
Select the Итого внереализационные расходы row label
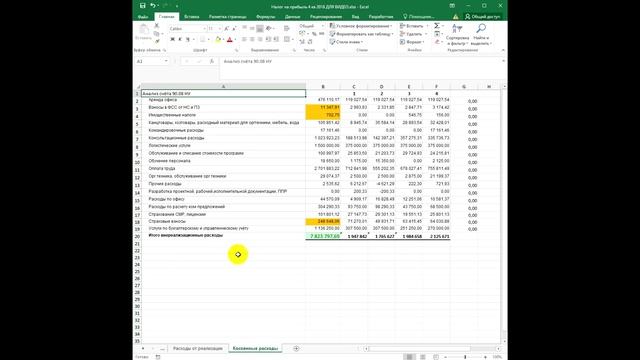coord(186,236)
